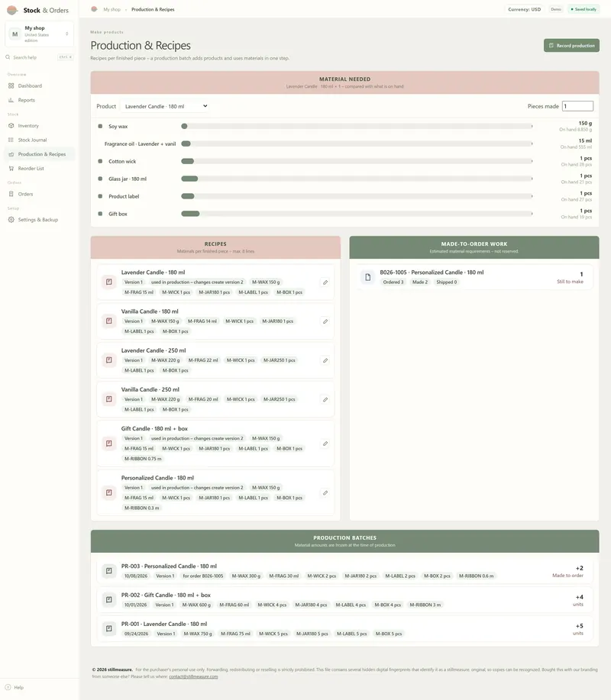Click pencil icon for Vanilla Candle 250 ml
611x700 pixels.
coord(325,399)
